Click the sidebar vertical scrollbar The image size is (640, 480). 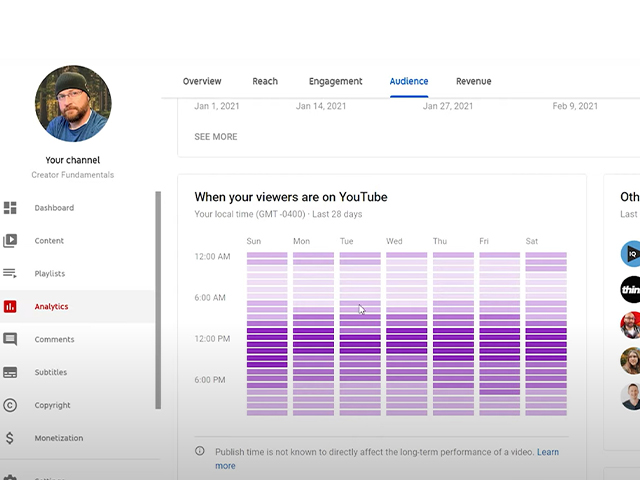[x=158, y=300]
